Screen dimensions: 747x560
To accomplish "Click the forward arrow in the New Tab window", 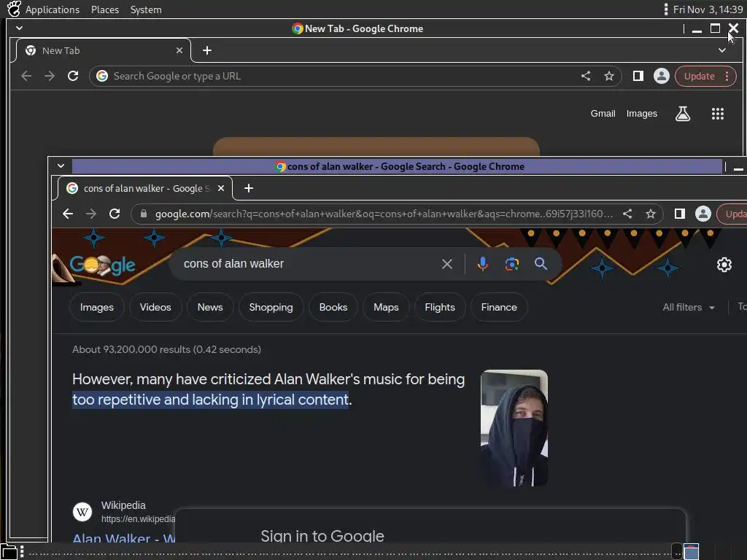I will coord(50,76).
